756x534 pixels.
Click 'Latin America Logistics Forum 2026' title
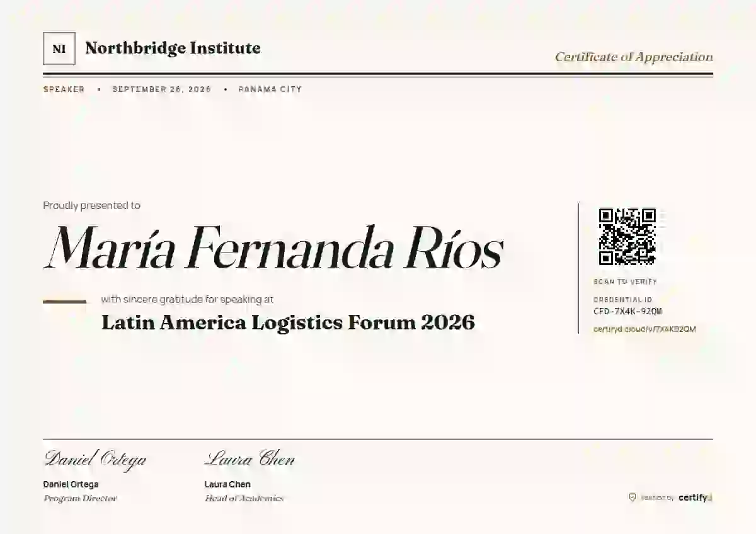pyautogui.click(x=288, y=322)
